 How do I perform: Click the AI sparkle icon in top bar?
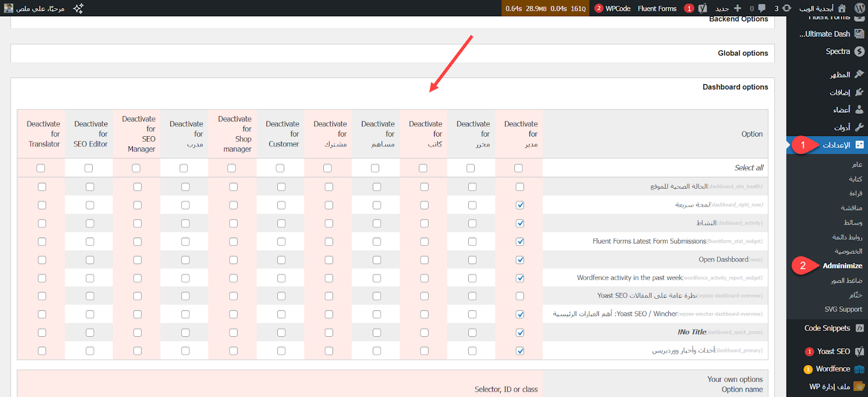point(78,8)
